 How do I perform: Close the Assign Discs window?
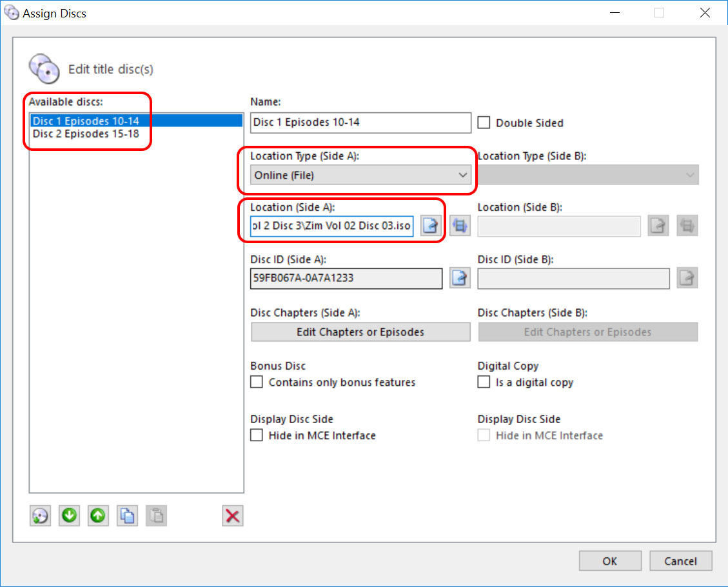(705, 13)
